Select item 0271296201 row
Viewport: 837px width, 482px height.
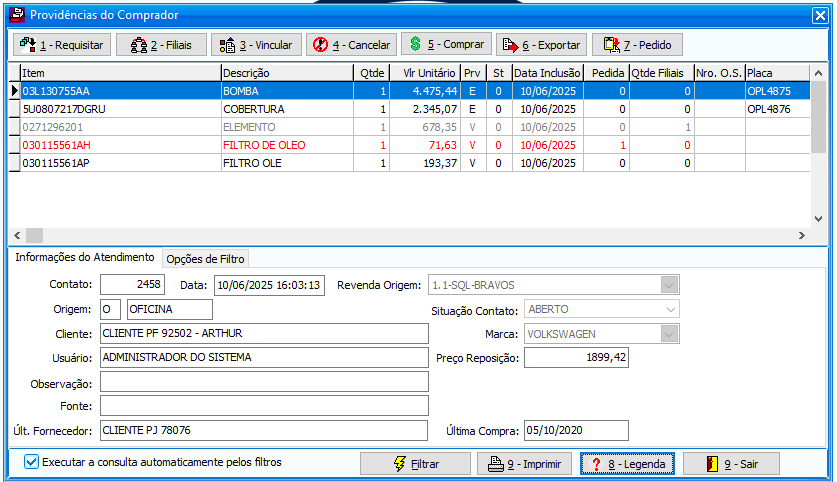tap(409, 127)
